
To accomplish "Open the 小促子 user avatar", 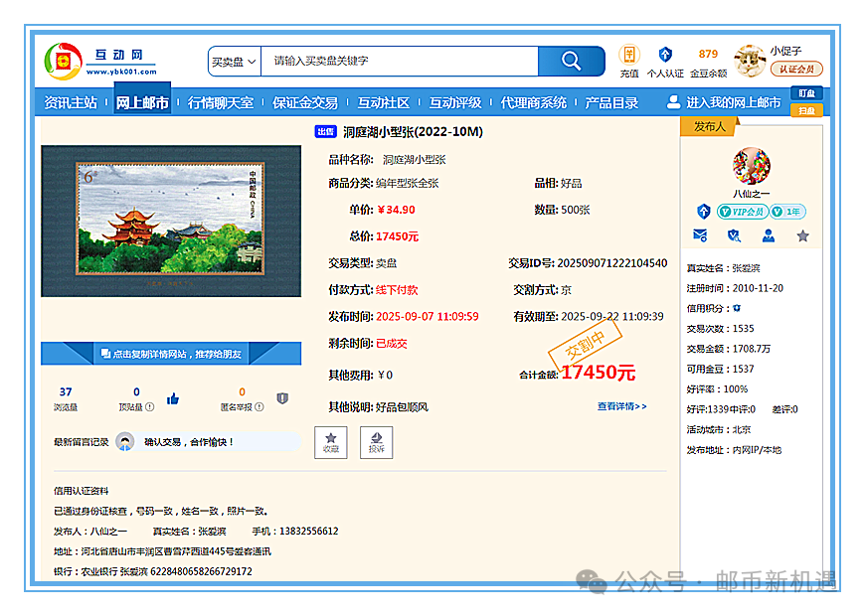I will click(749, 61).
